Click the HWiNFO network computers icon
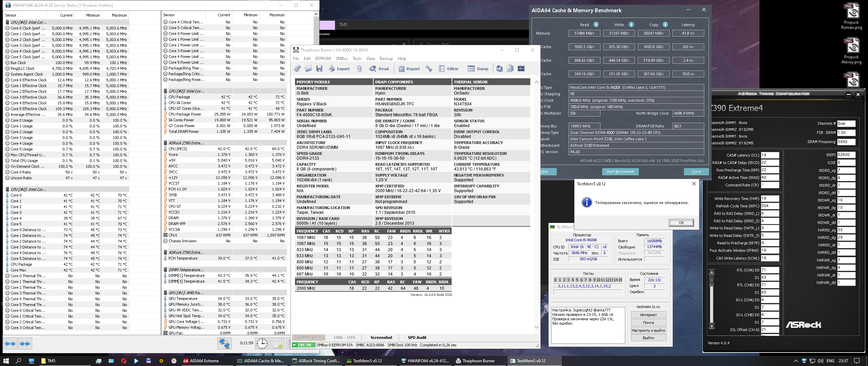 point(224,344)
